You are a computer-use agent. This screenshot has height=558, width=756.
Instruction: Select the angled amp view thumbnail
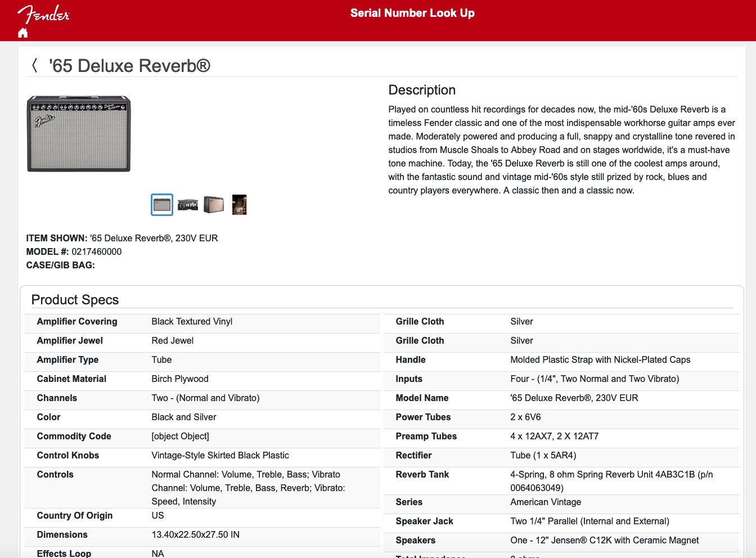[x=214, y=205]
